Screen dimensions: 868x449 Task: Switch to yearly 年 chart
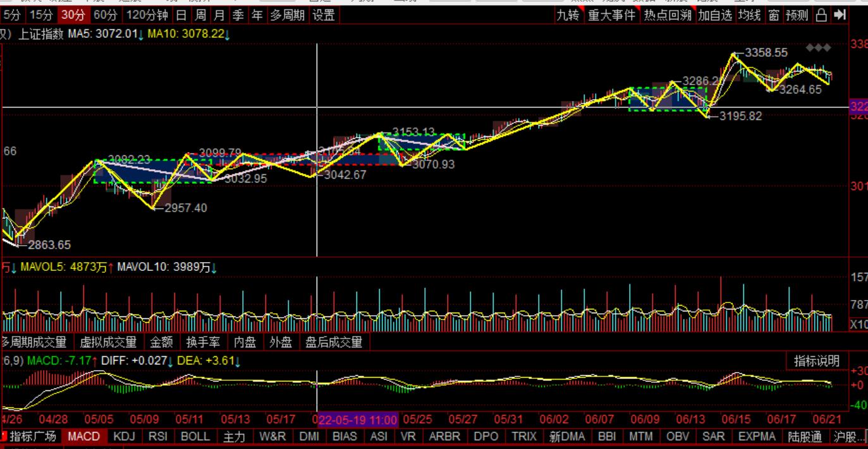[x=257, y=15]
